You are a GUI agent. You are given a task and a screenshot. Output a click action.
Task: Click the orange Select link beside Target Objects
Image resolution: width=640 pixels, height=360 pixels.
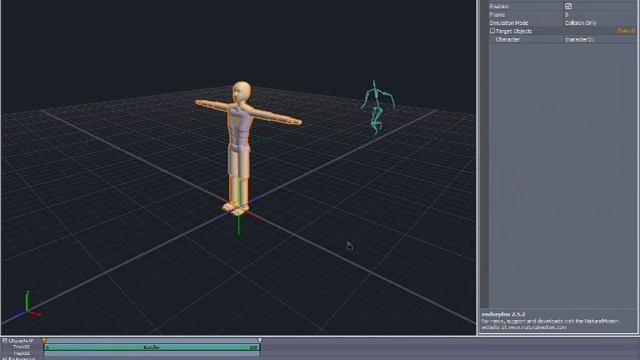626,31
